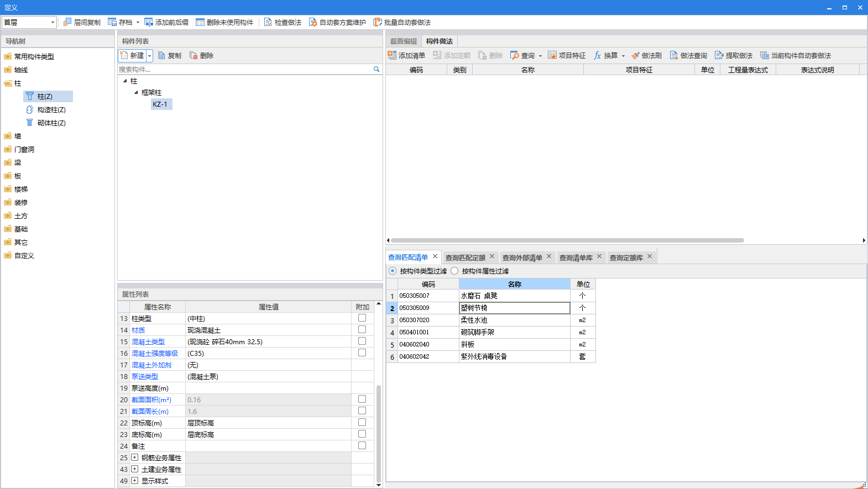The height and width of the screenshot is (489, 868).
Task: Click the search magnifier in the component list
Action: pyautogui.click(x=377, y=69)
